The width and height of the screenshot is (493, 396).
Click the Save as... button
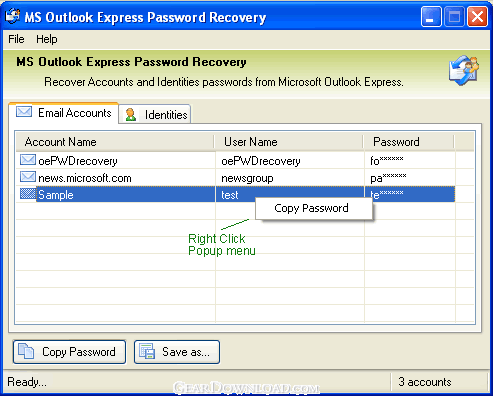point(177,352)
